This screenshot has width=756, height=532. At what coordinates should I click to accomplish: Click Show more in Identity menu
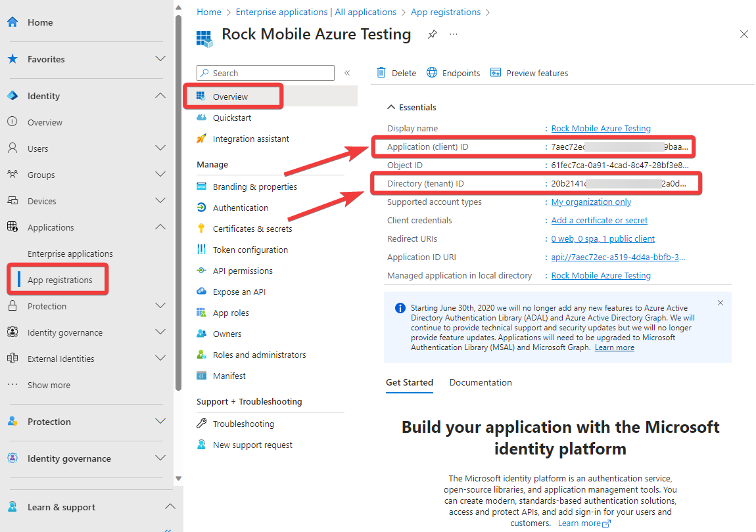click(x=49, y=384)
